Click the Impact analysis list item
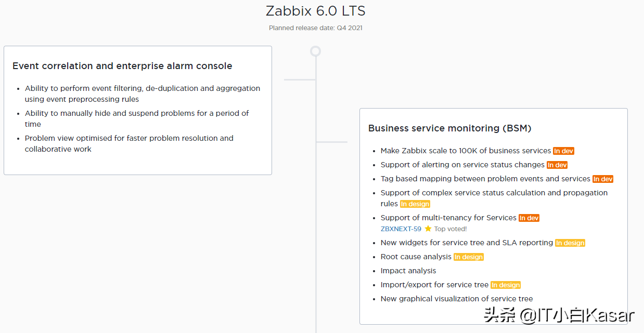Image resolution: width=644 pixels, height=333 pixels. [408, 271]
